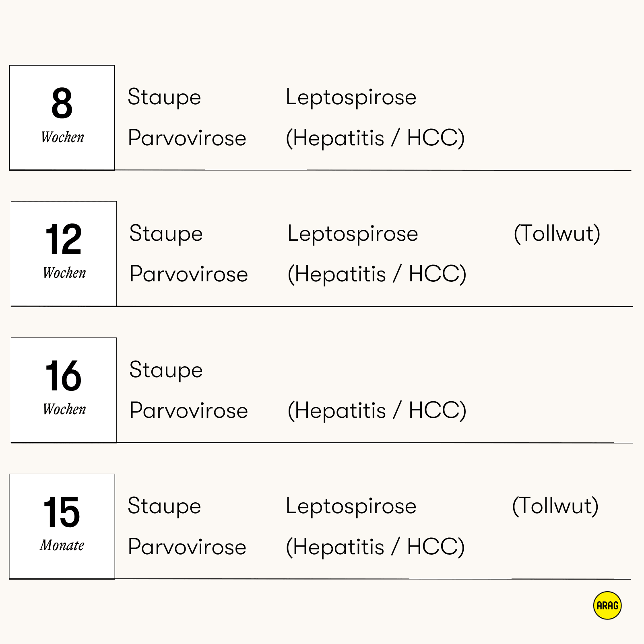Click (Tollwut) in the 12 Wochen row
The height and width of the screenshot is (644, 644).
tap(557, 233)
